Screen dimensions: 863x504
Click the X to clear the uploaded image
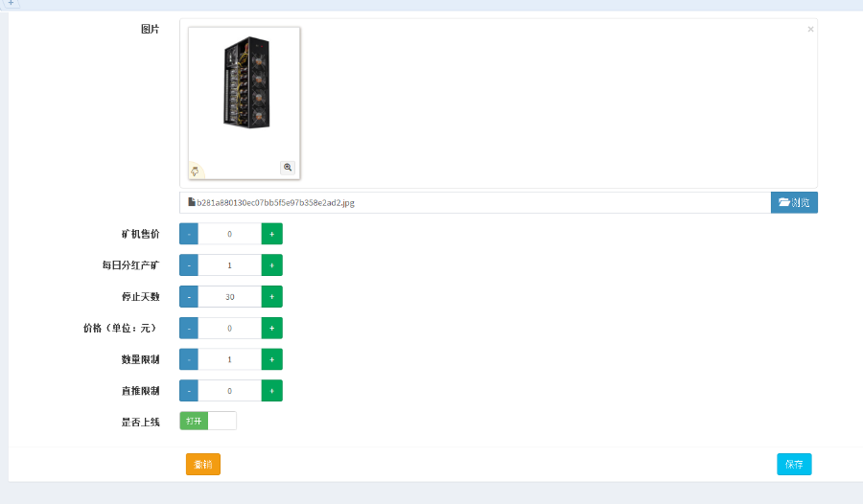point(810,30)
